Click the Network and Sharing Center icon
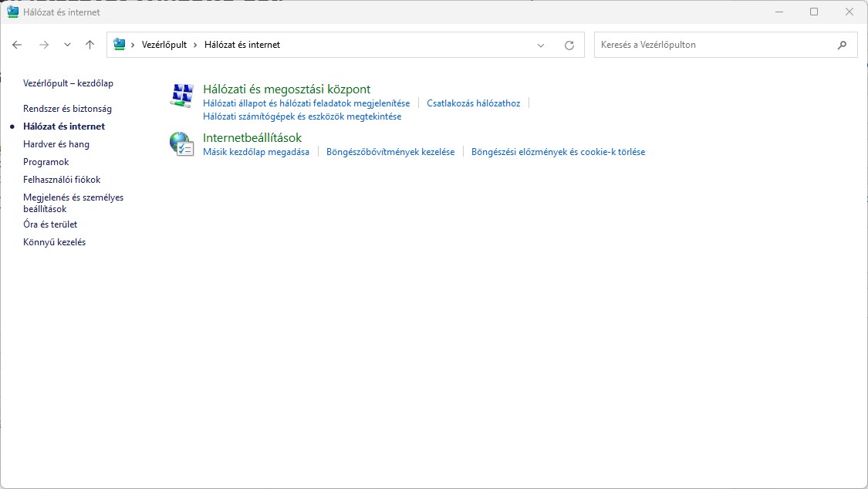The width and height of the screenshot is (868, 489). (181, 96)
